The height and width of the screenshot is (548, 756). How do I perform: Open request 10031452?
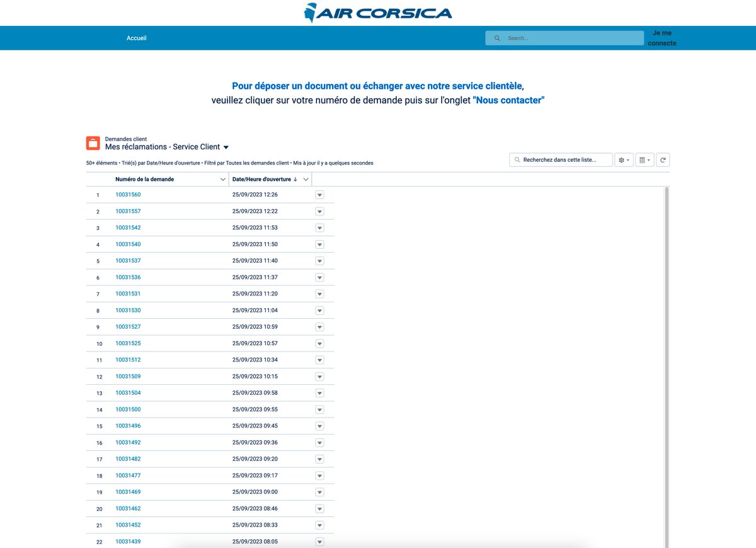pos(128,525)
